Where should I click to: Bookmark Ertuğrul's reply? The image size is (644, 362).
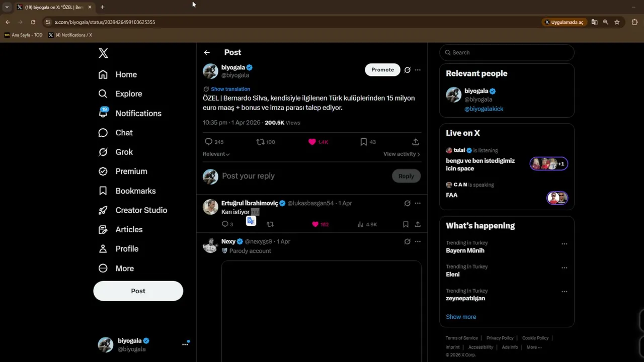(x=406, y=224)
